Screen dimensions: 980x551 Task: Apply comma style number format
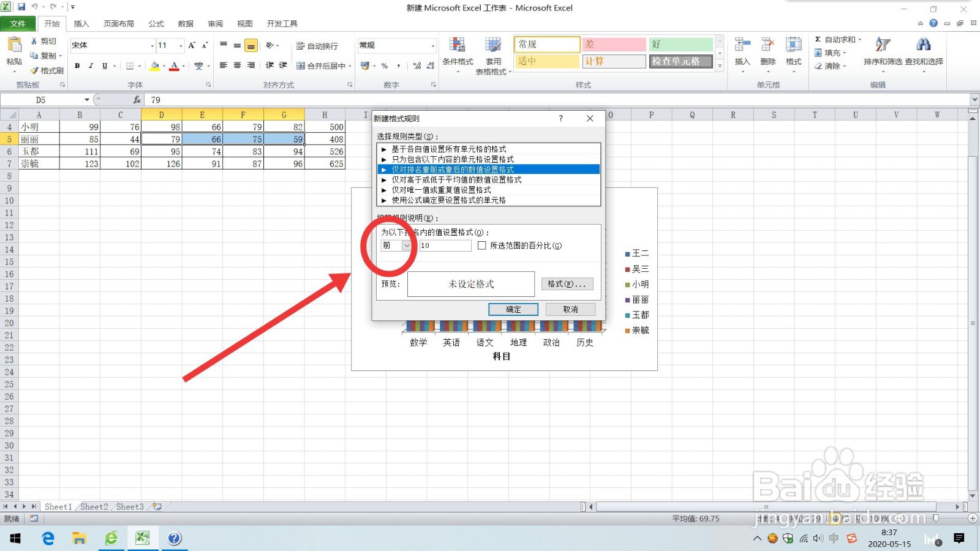tap(399, 66)
